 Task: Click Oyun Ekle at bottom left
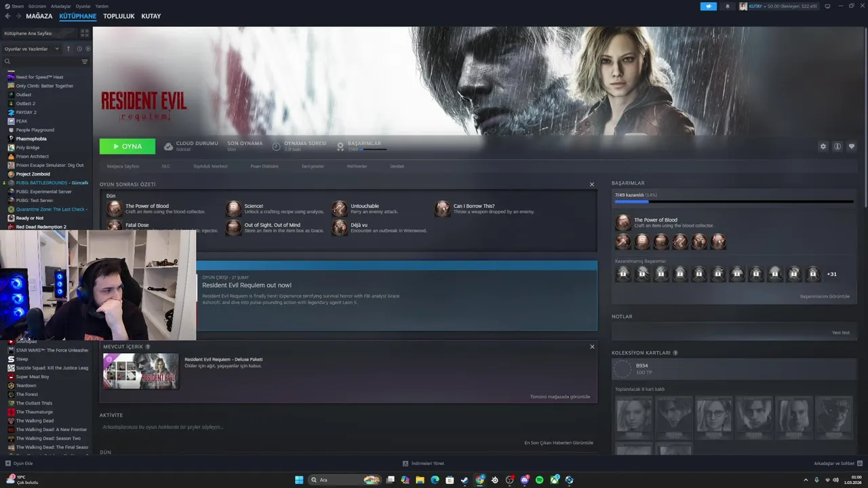tap(19, 464)
